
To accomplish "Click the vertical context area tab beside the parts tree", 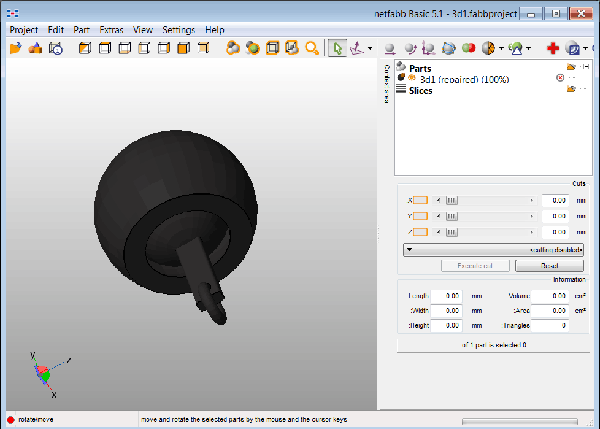I will (x=386, y=84).
